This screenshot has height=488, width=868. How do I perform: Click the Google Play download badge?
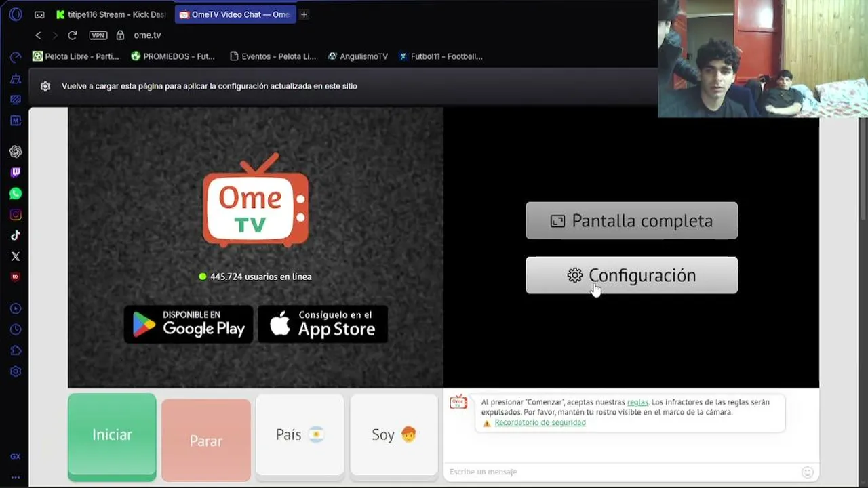(x=189, y=324)
